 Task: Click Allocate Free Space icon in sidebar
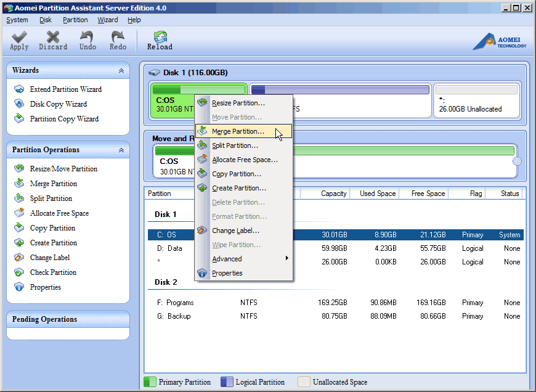[19, 213]
